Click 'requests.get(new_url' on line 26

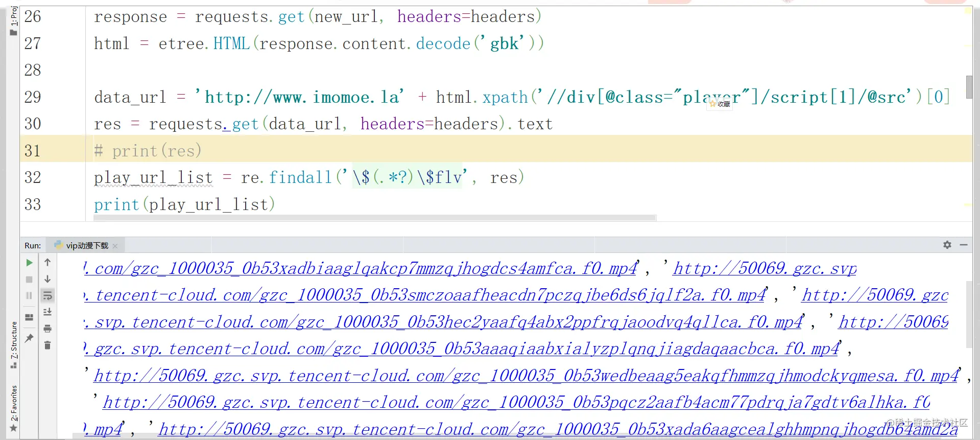click(286, 16)
